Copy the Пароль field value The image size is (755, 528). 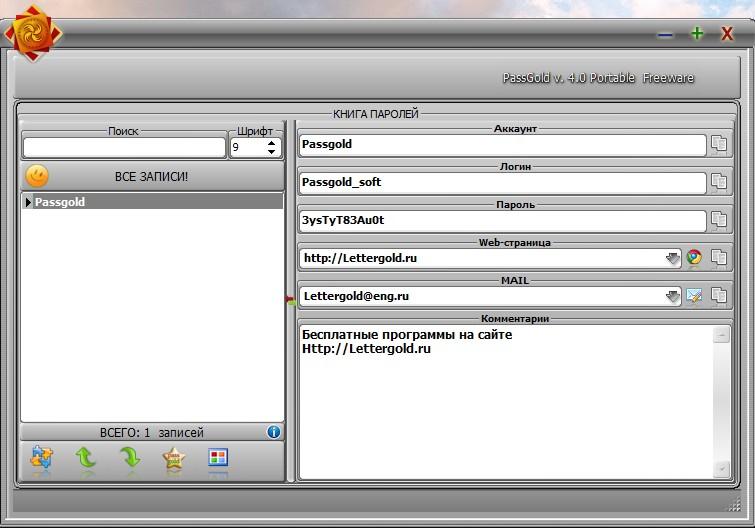coord(719,220)
